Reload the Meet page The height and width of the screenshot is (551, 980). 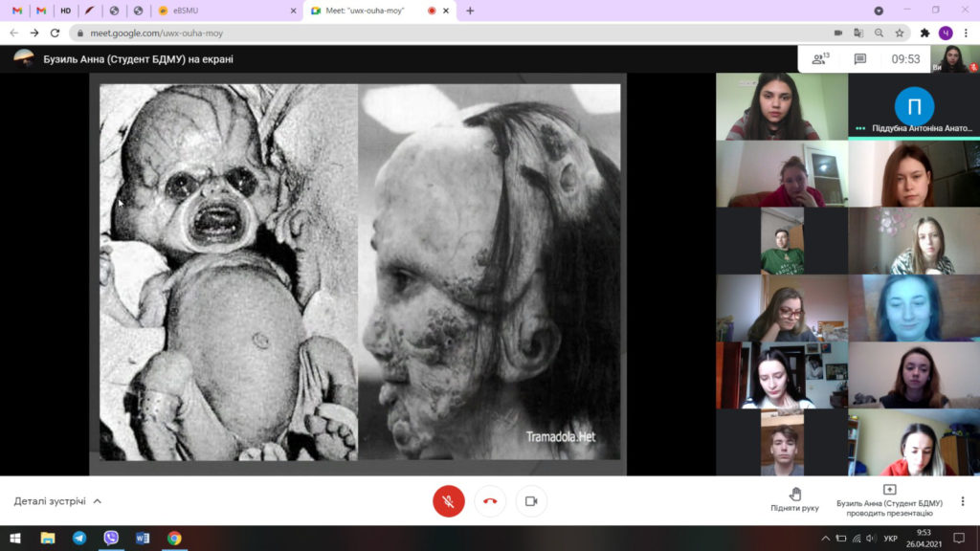(55, 33)
